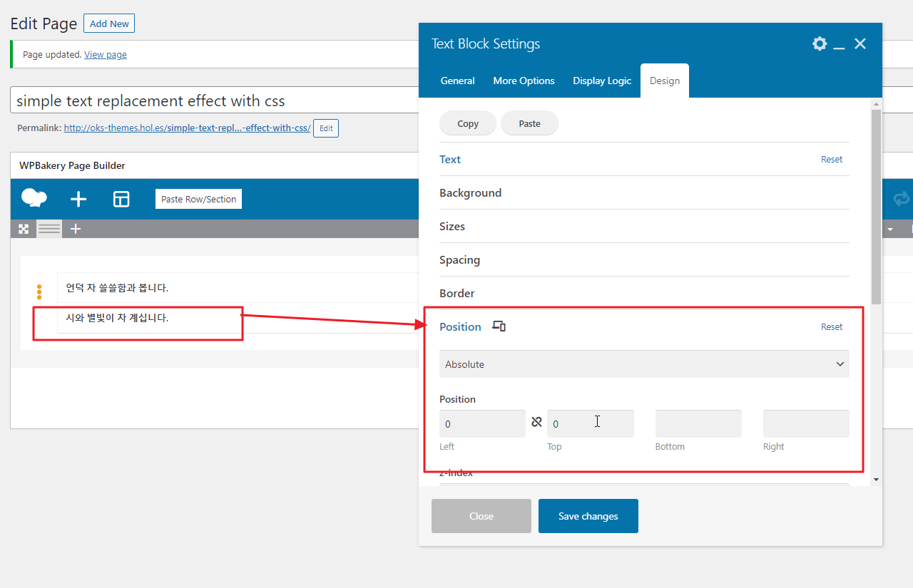Click the "Text Block Settings" panel title
This screenshot has height=588, width=913.
coord(486,43)
